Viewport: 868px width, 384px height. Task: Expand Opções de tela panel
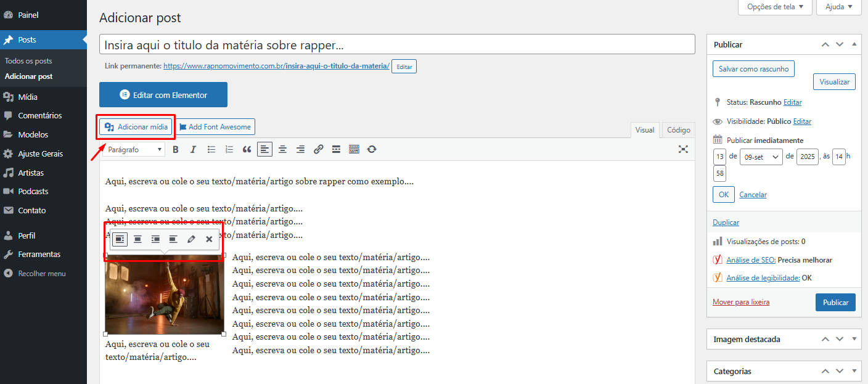[775, 7]
